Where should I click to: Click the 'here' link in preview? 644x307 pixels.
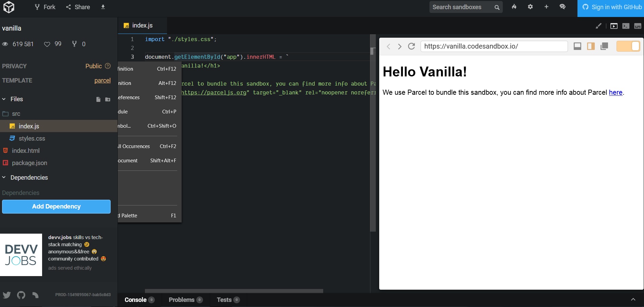tap(615, 92)
